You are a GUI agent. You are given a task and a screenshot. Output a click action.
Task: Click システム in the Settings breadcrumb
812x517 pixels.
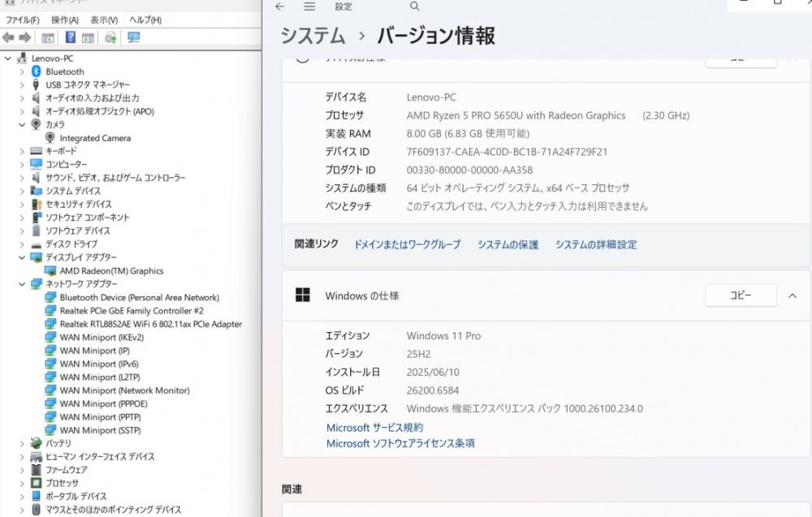pyautogui.click(x=313, y=36)
